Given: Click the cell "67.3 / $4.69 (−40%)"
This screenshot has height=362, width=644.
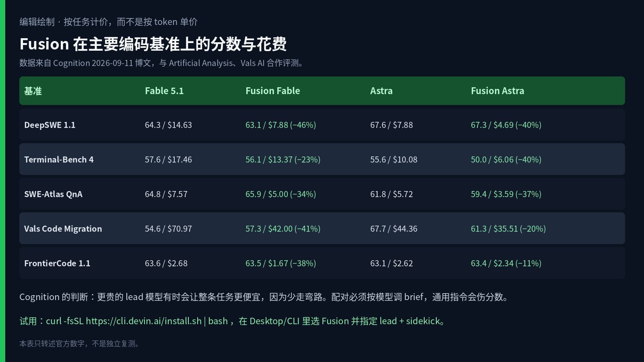Looking at the screenshot, I should (x=506, y=125).
